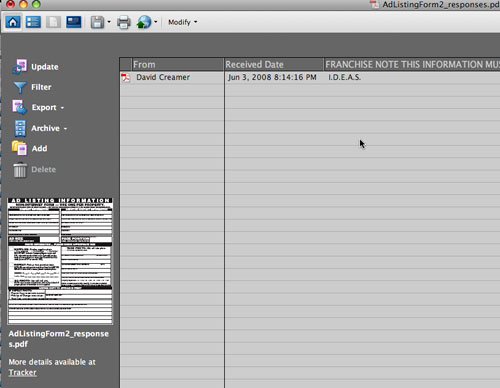This screenshot has height=388, width=500.
Task: Open the Filter option
Action: click(x=32, y=87)
